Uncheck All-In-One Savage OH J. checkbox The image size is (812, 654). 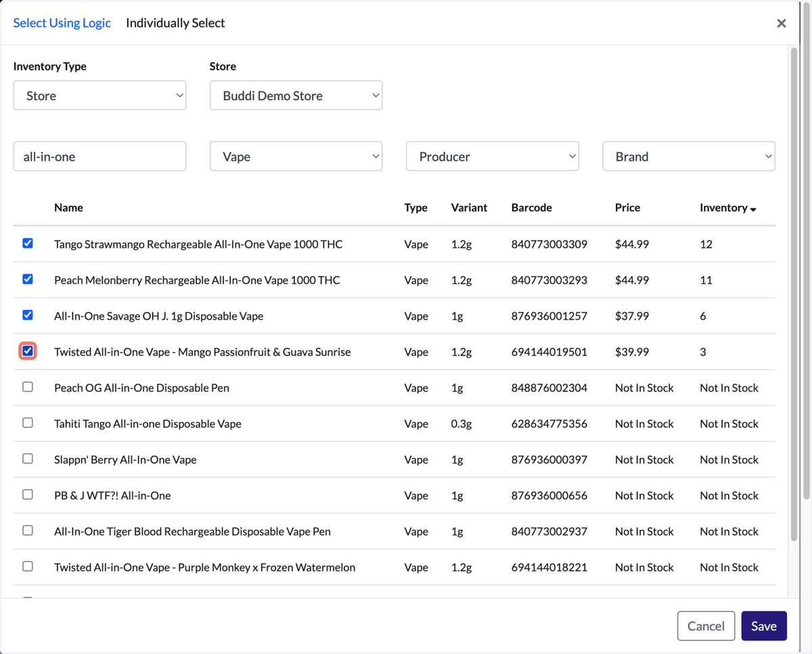pyautogui.click(x=28, y=315)
